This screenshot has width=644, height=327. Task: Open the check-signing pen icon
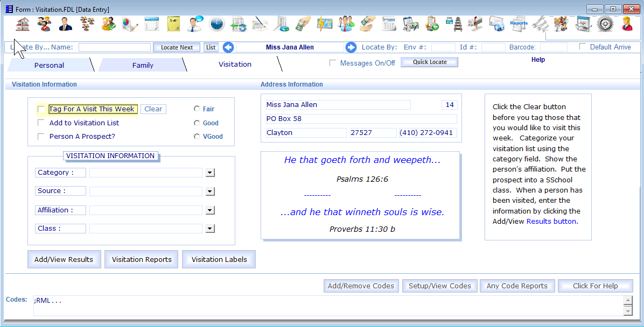[260, 24]
